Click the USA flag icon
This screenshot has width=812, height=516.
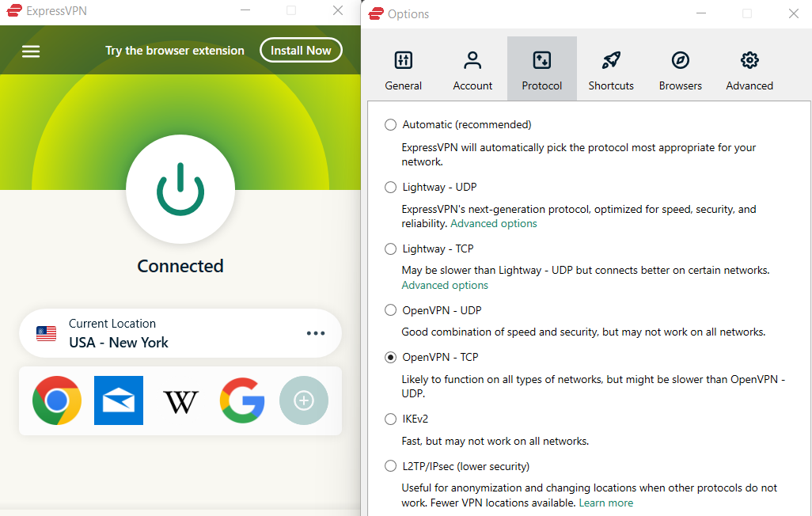point(46,333)
